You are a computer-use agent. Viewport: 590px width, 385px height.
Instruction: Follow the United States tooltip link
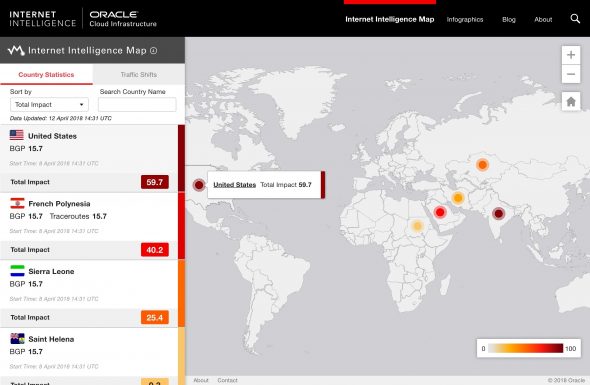point(234,185)
